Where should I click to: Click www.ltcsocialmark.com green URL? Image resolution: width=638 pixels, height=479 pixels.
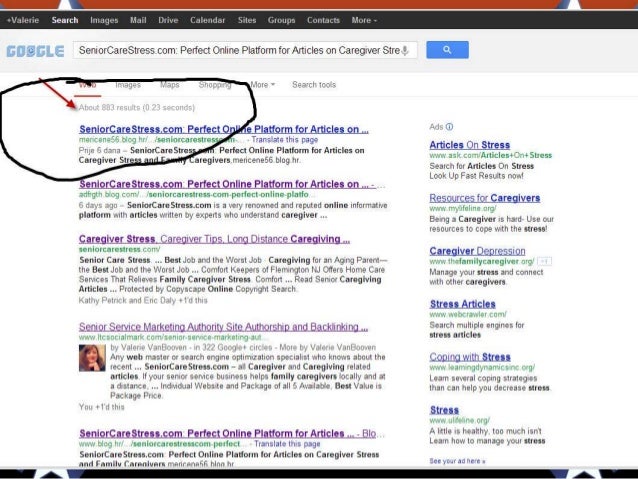click(173, 337)
